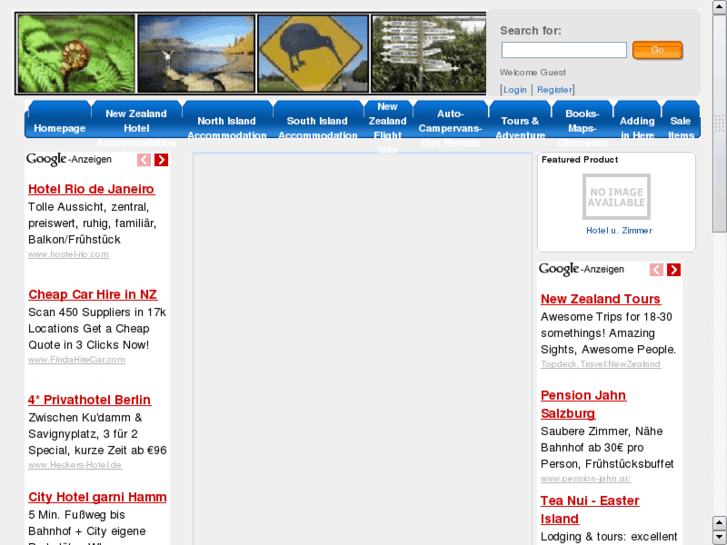Open www.hostel-rio.com link
The height and width of the screenshot is (545, 727).
[x=68, y=254]
